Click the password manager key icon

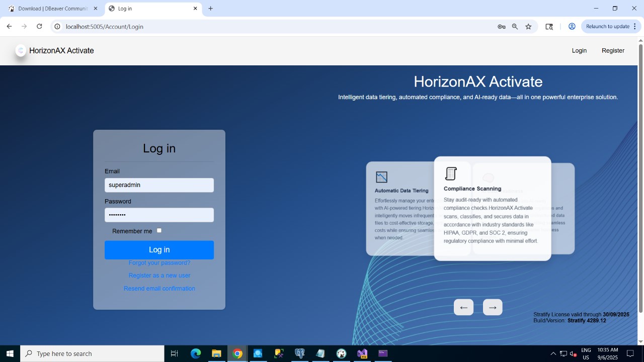tap(502, 27)
